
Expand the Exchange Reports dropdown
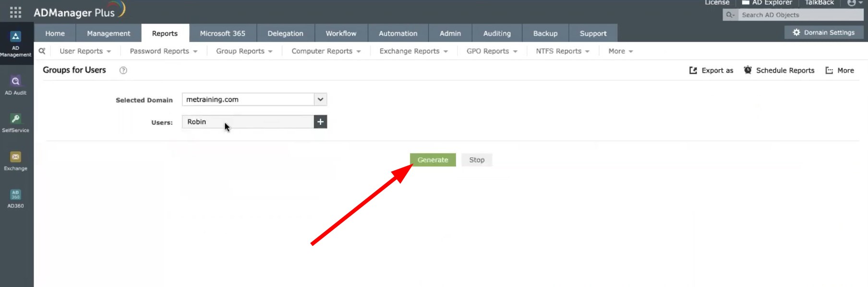click(413, 51)
